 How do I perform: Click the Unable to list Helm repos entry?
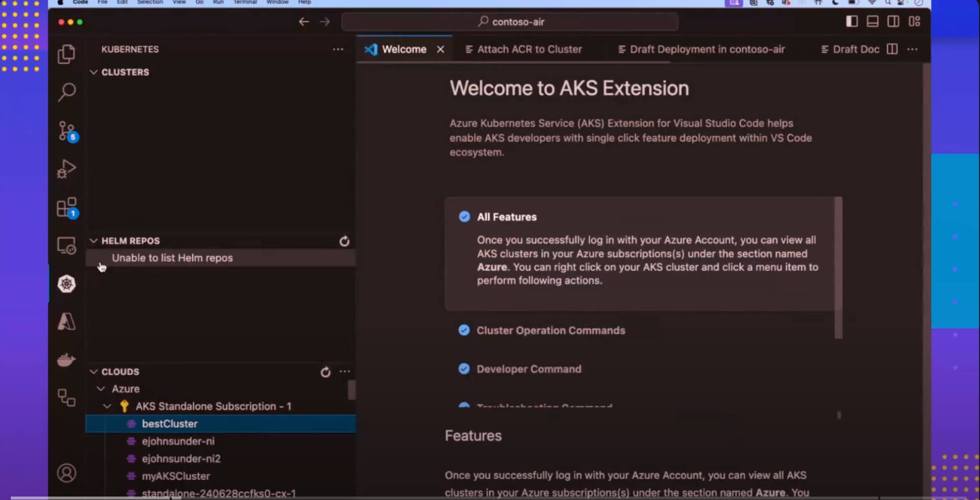[x=172, y=257]
